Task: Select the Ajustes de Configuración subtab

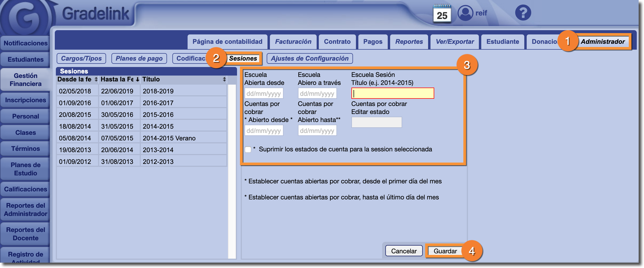Action: click(x=309, y=58)
